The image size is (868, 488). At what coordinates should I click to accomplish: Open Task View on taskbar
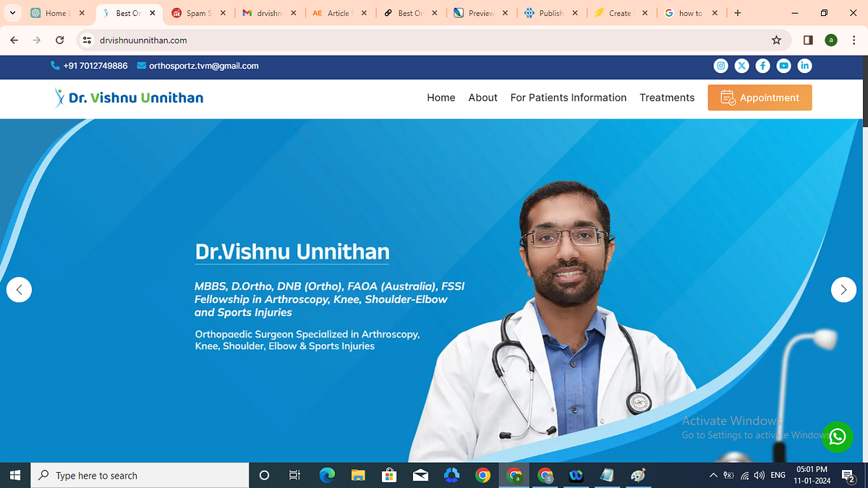tap(294, 475)
